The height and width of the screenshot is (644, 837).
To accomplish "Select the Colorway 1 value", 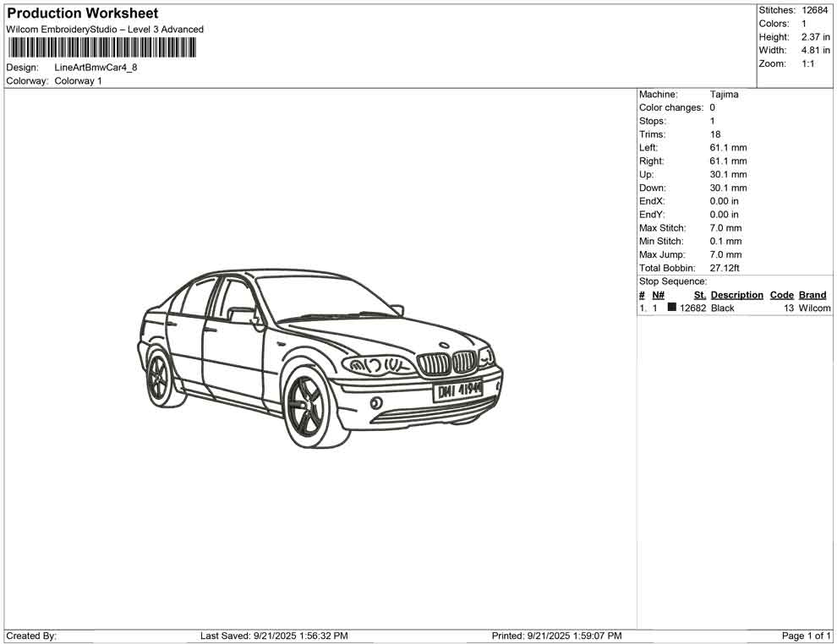I will click(x=78, y=81).
